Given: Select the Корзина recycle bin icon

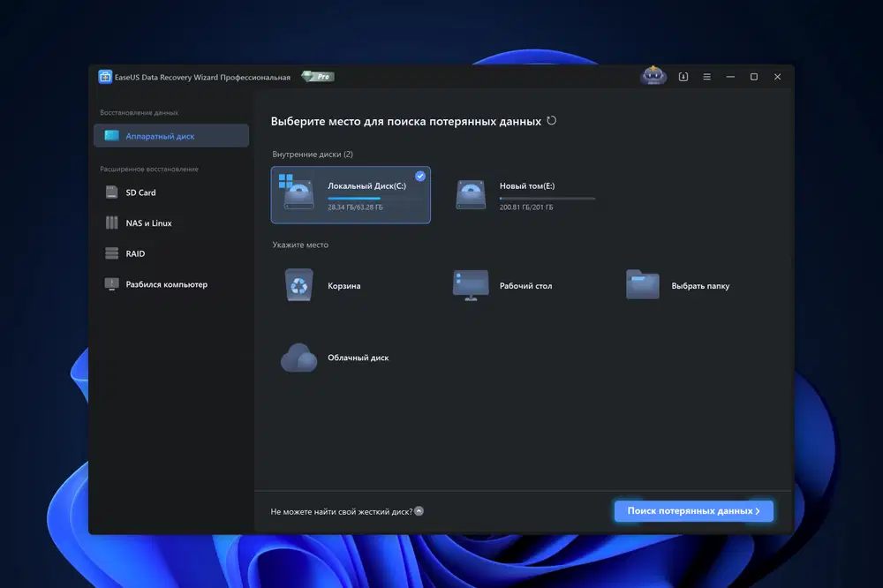Looking at the screenshot, I should (x=298, y=285).
